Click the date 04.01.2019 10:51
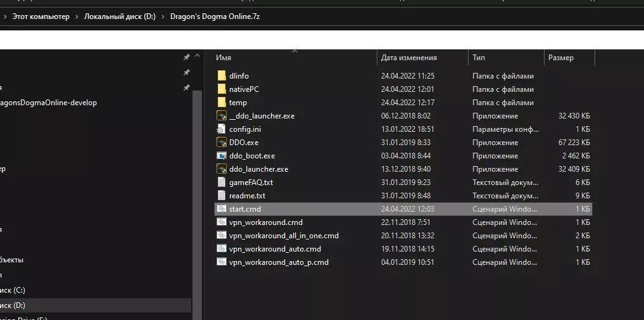The height and width of the screenshot is (320, 644). point(407,262)
